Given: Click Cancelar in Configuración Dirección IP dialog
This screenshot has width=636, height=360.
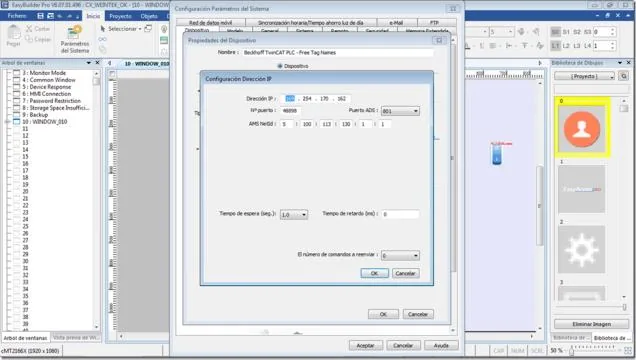Looking at the screenshot, I should [406, 273].
